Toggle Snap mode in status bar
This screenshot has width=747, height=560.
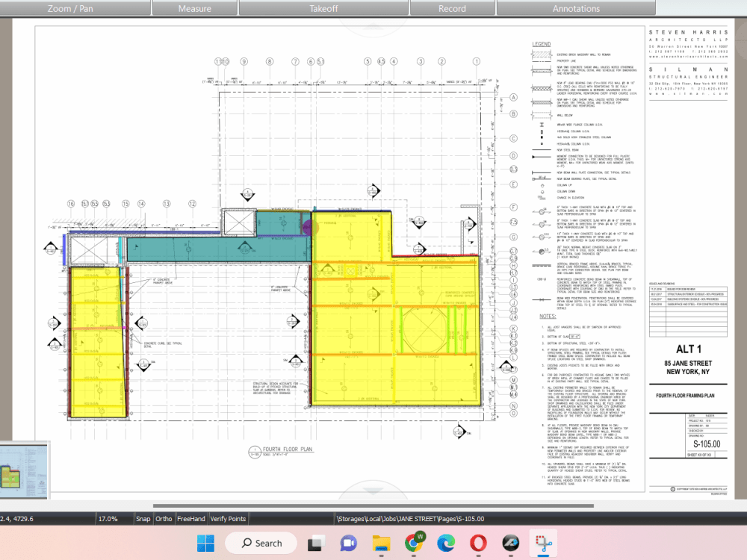click(143, 519)
